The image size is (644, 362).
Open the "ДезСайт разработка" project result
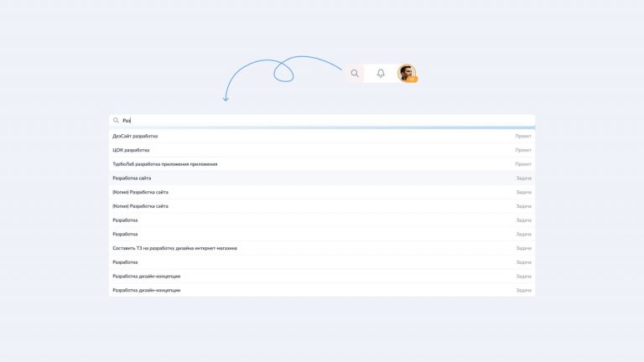322,137
